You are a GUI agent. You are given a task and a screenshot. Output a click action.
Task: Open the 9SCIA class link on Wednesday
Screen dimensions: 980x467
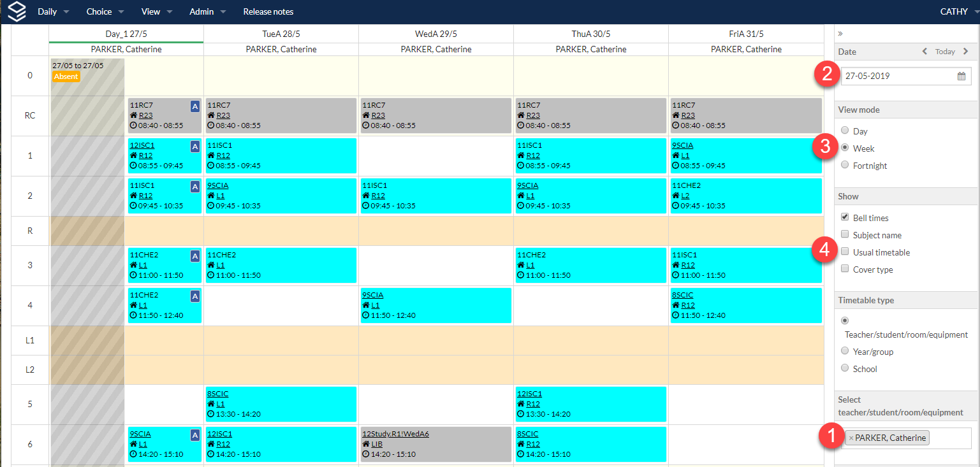372,295
